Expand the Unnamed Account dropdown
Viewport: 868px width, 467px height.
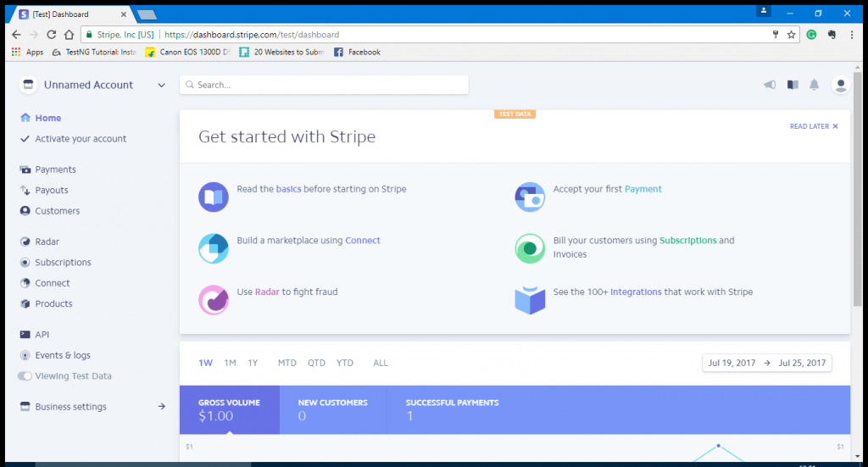tap(162, 86)
